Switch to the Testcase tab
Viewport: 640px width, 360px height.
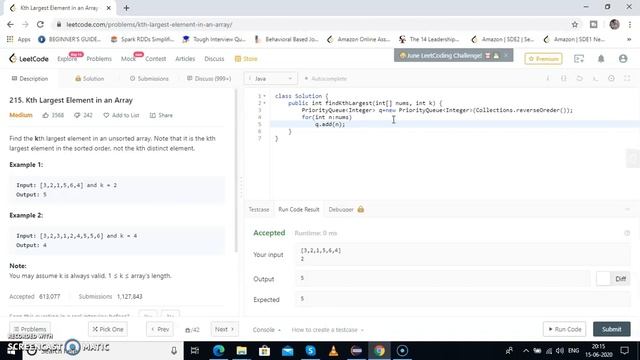tap(259, 209)
